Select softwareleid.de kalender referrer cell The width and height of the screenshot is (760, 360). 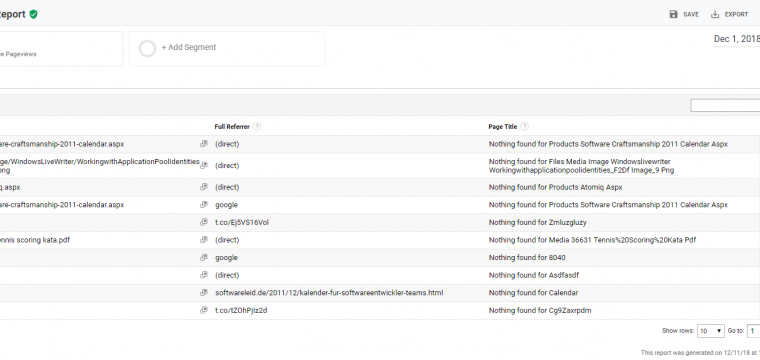click(329, 293)
